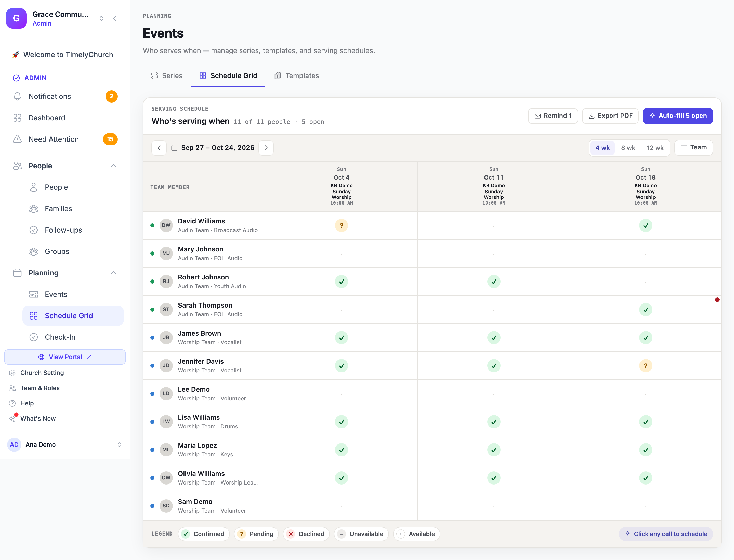734x560 pixels.
Task: Export the schedule as PDF
Action: (x=610, y=116)
